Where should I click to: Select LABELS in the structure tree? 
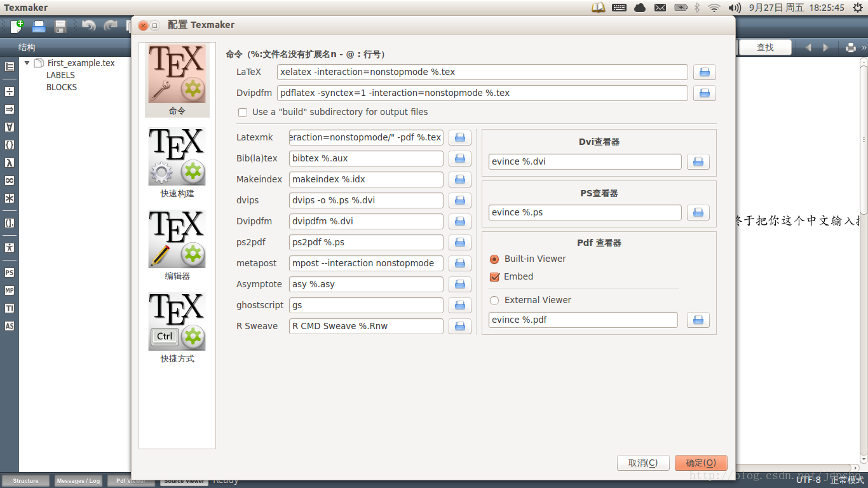click(x=60, y=75)
